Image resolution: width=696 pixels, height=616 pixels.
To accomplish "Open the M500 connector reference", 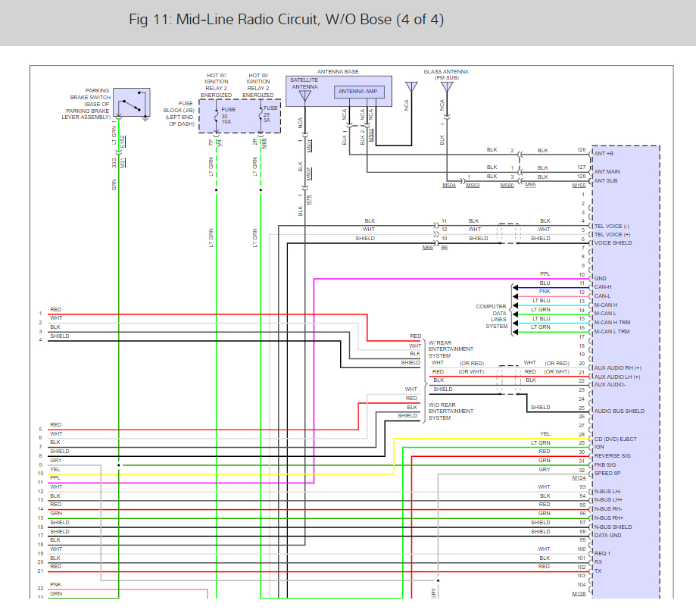I will point(507,186).
